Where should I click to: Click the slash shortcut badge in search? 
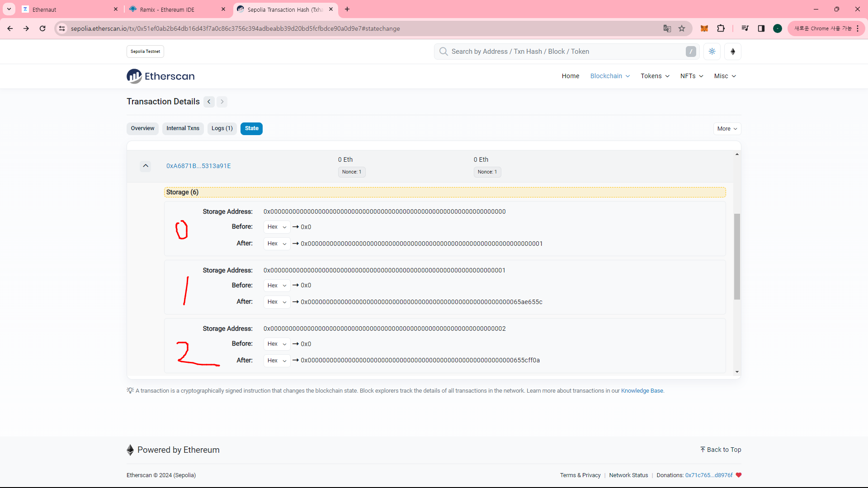691,52
